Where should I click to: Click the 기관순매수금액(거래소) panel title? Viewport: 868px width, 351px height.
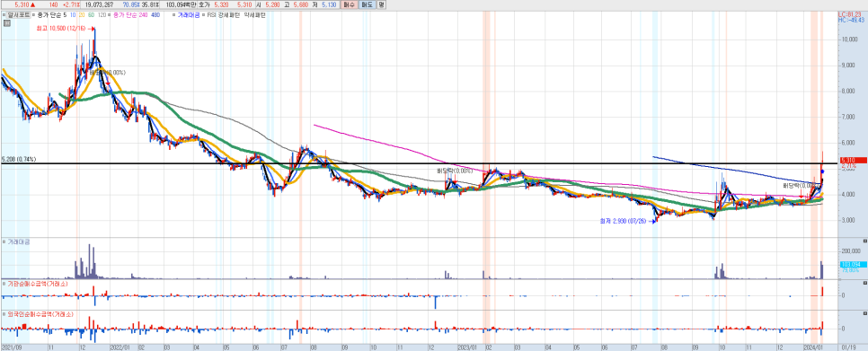pyautogui.click(x=38, y=283)
